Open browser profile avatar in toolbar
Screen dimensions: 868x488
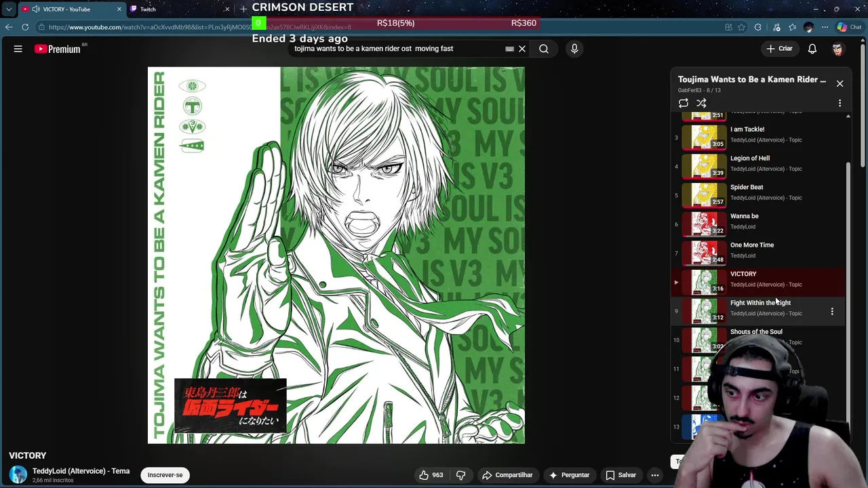coord(808,27)
